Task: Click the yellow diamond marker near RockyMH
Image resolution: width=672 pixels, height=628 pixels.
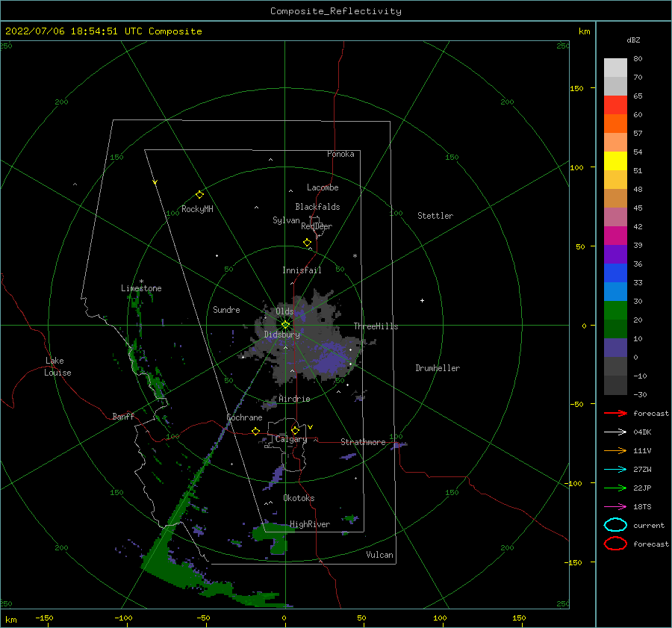Action: tap(199, 195)
